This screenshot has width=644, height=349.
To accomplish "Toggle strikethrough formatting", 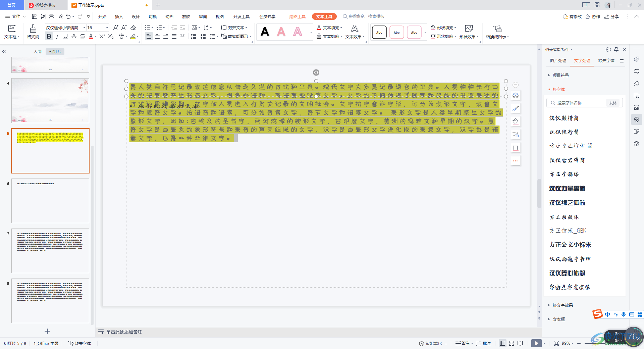I will pyautogui.click(x=82, y=36).
